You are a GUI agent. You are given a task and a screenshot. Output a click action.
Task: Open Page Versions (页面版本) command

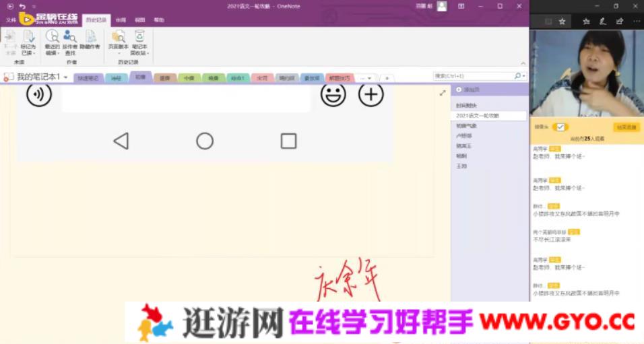point(119,42)
